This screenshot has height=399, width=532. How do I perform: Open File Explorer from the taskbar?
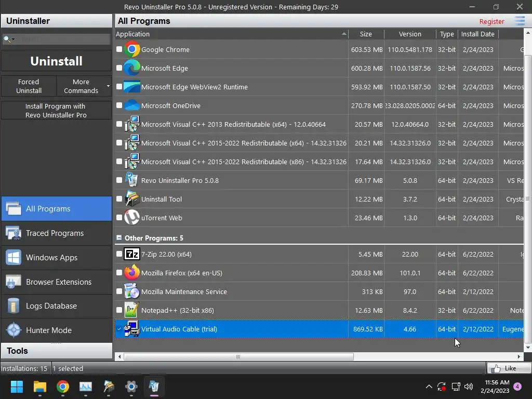pos(39,387)
